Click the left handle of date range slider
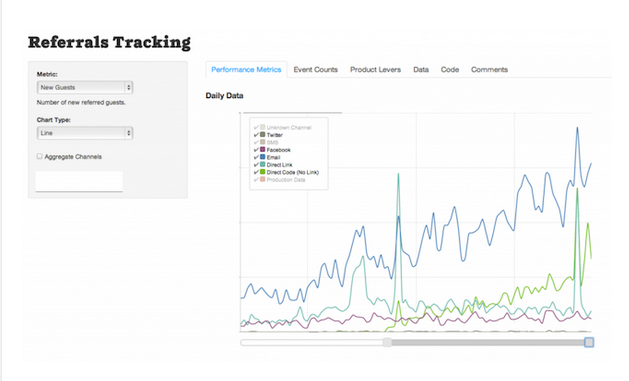Image resolution: width=629 pixels, height=381 pixels. click(387, 342)
